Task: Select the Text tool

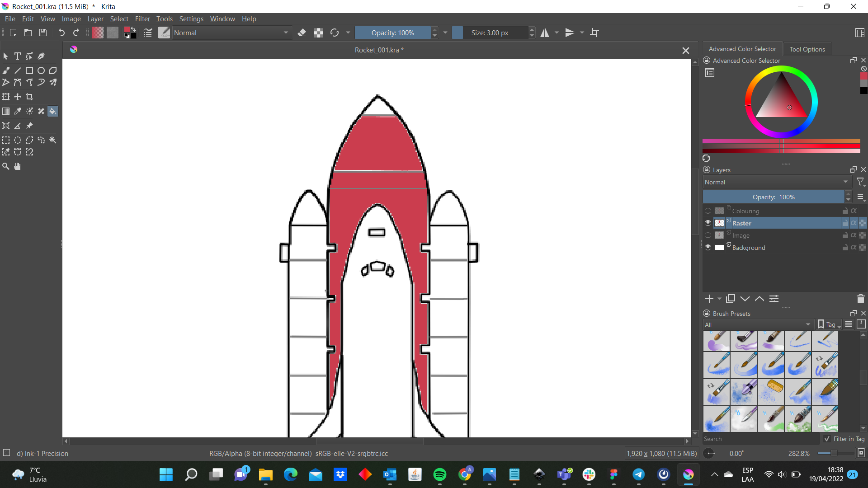Action: coord(18,56)
